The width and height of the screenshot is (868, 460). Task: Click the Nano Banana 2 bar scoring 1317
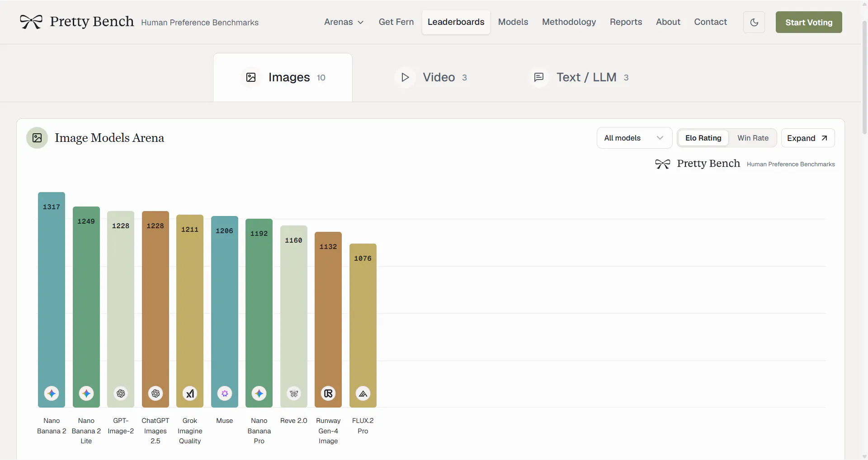pyautogui.click(x=52, y=300)
